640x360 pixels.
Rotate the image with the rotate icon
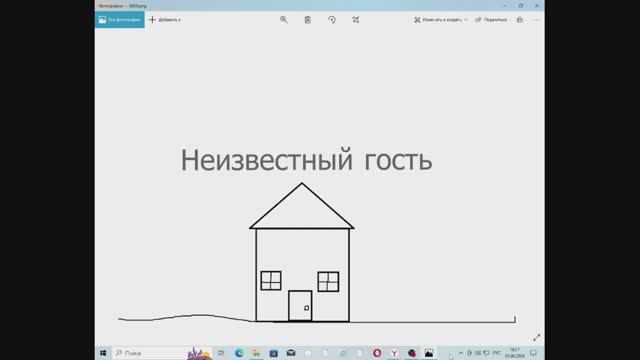(x=332, y=20)
